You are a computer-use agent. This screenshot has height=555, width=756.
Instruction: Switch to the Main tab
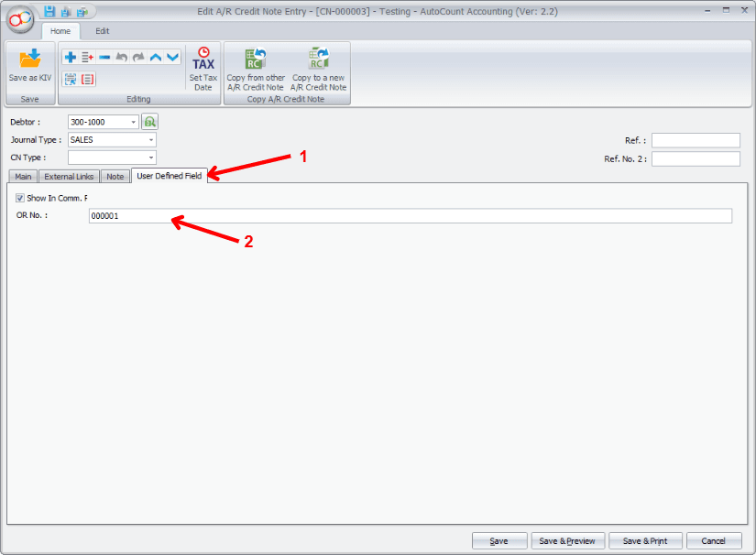(23, 176)
